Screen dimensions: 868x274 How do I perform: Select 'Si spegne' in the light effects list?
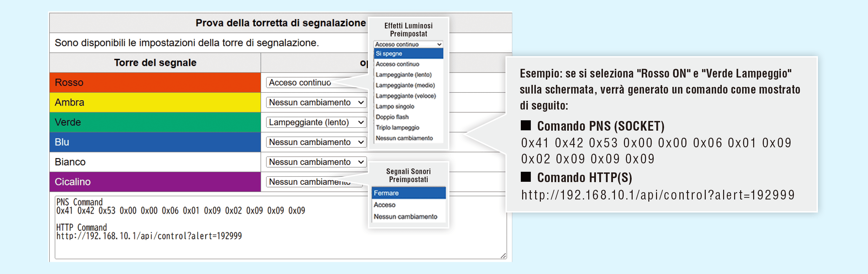click(408, 53)
